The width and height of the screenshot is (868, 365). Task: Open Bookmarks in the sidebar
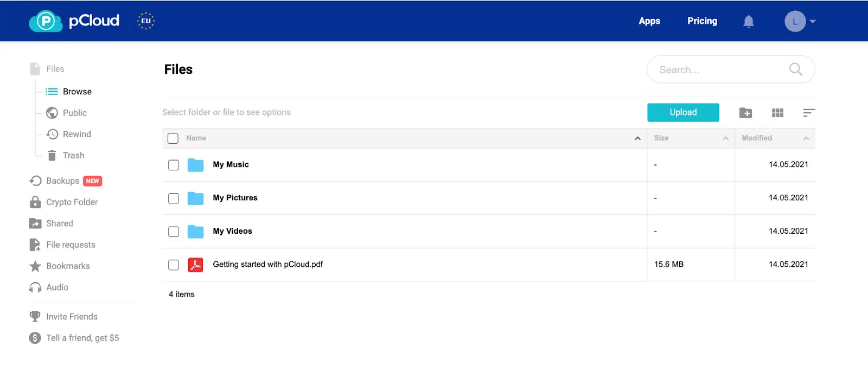(68, 266)
